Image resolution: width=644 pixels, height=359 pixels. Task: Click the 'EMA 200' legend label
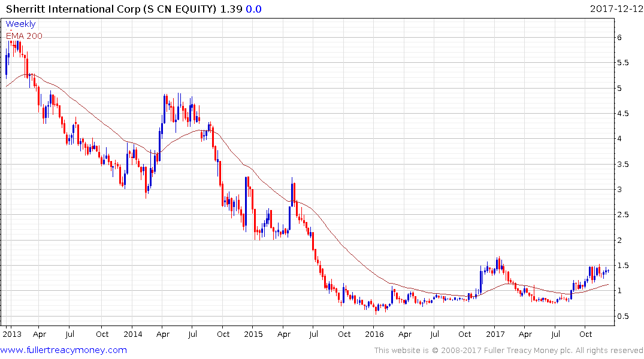[x=24, y=36]
